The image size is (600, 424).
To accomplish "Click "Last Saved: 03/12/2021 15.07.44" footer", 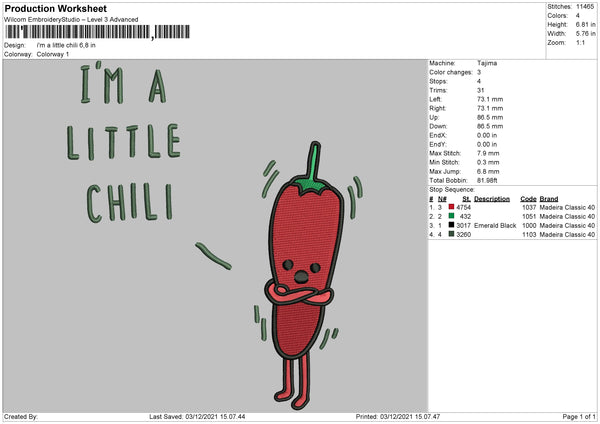I will click(x=197, y=416).
